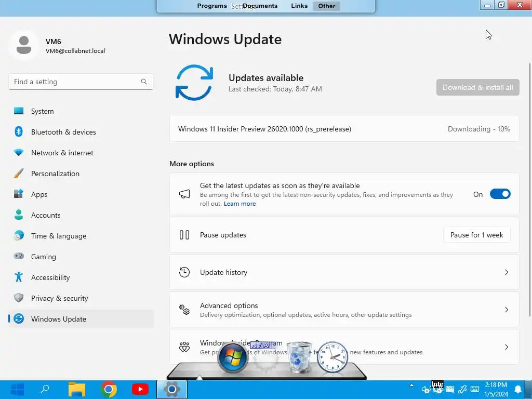Screen dimensions: 532x399
Task: Click the megaphone latest updates icon
Action: pyautogui.click(x=184, y=194)
